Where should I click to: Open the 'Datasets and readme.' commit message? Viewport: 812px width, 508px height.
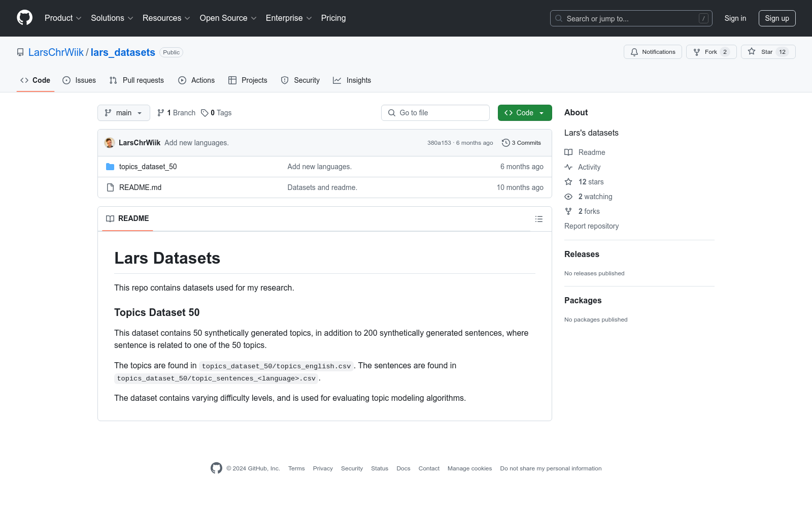pyautogui.click(x=322, y=187)
